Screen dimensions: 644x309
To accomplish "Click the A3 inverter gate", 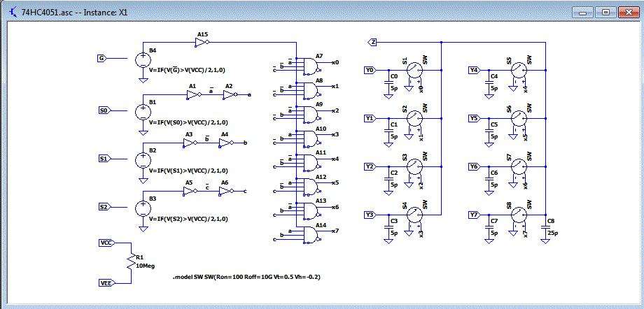I will (x=190, y=143).
